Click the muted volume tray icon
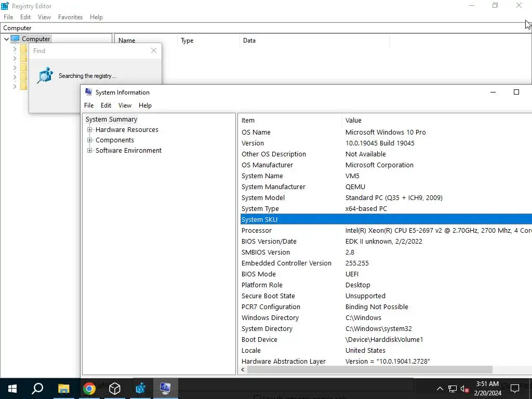The width and height of the screenshot is (532, 399). point(464,389)
